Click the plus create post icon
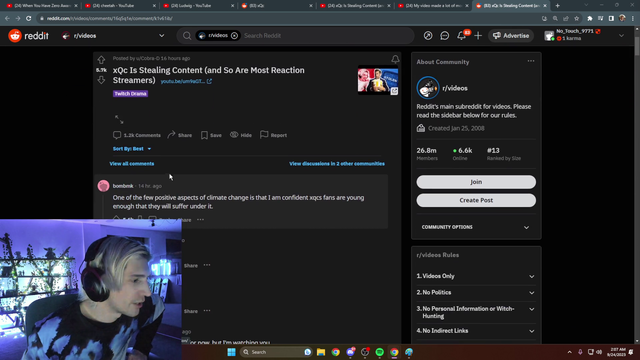Screen dimensions: 640x360 (478, 36)
